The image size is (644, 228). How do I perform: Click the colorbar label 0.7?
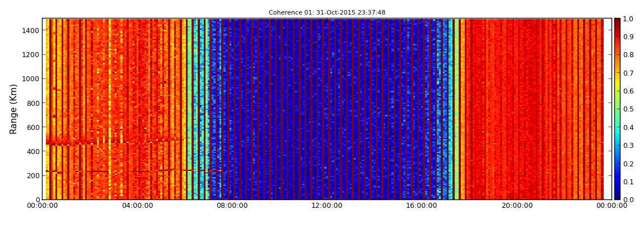[628, 73]
